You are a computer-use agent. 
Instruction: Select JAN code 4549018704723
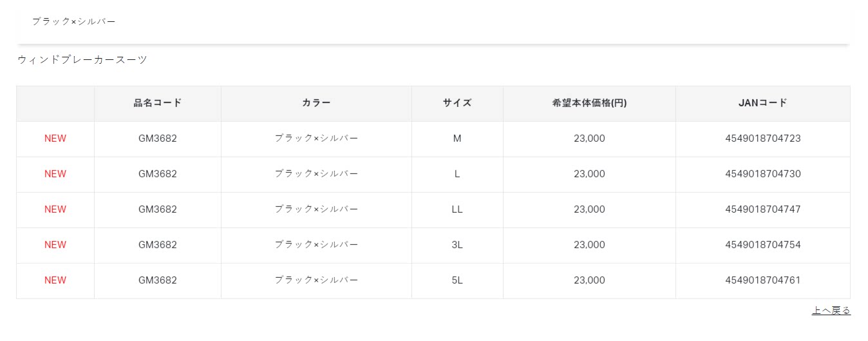763,138
